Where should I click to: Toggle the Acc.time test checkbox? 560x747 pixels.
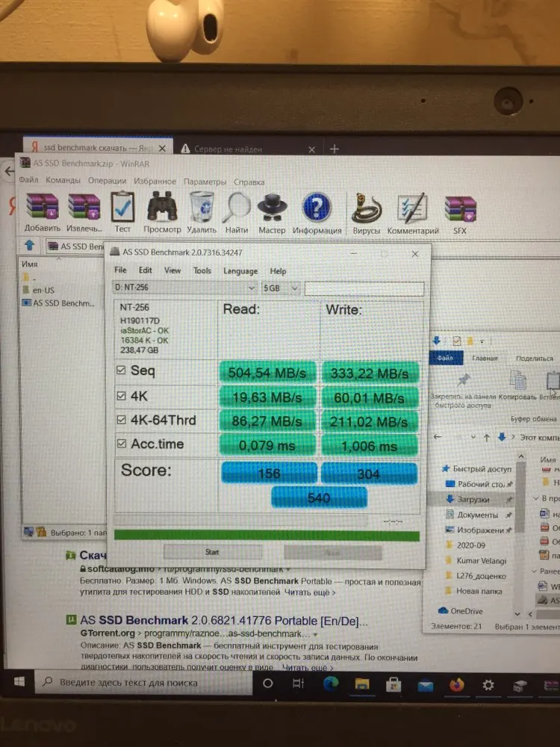point(121,444)
